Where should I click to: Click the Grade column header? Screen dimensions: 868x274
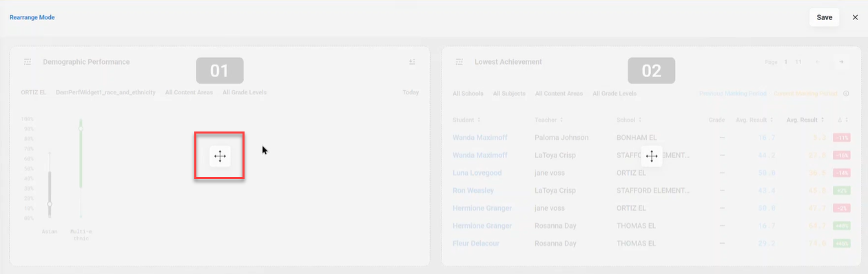coord(716,120)
